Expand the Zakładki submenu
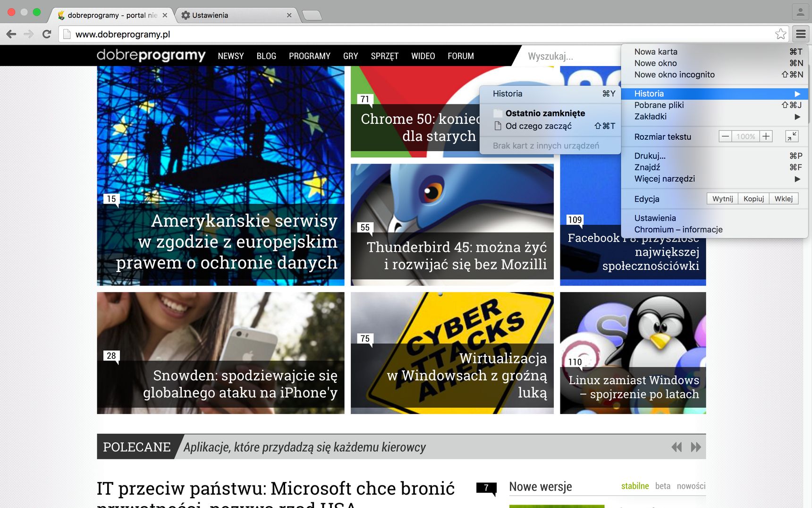812x508 pixels. (715, 116)
